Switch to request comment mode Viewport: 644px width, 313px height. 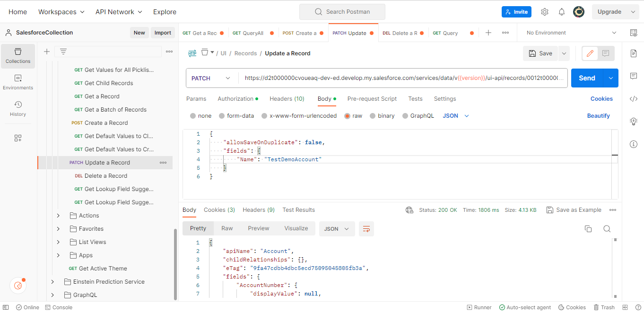click(x=606, y=53)
